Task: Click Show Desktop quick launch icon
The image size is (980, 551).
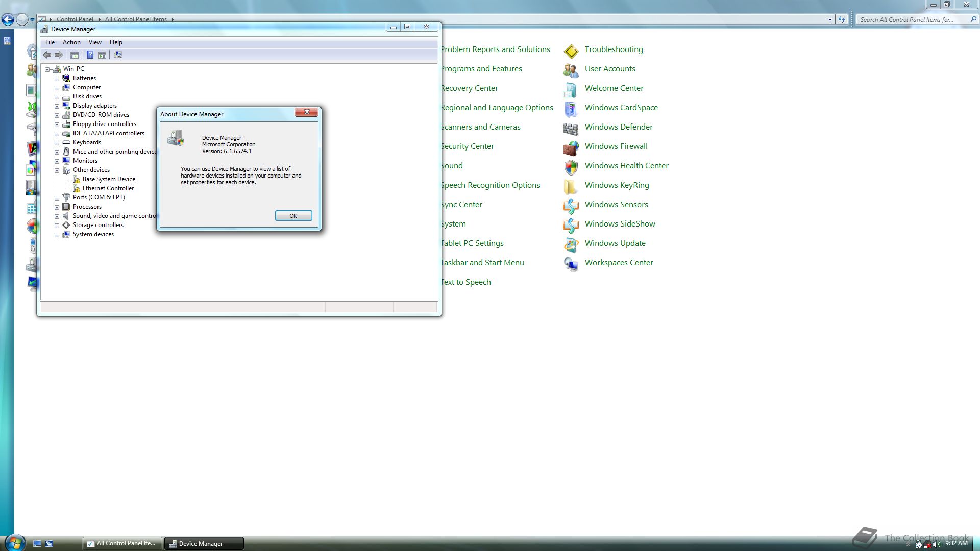Action: [37, 544]
